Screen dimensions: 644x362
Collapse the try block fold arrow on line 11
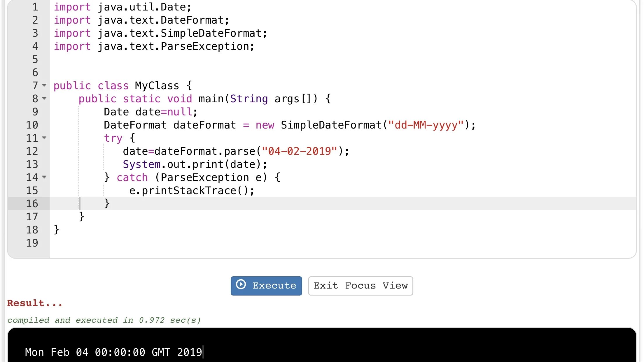click(x=44, y=138)
